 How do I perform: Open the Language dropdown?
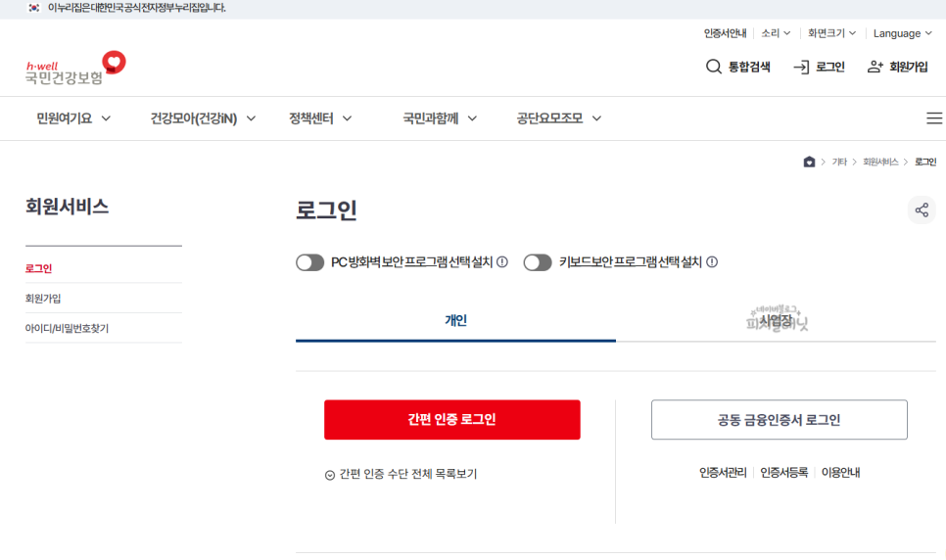(903, 33)
